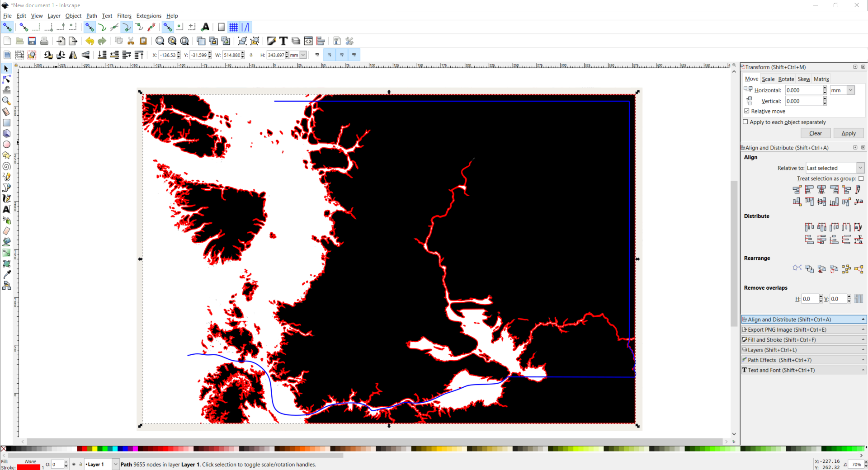
Task: Click the W width input field
Action: [x=231, y=55]
